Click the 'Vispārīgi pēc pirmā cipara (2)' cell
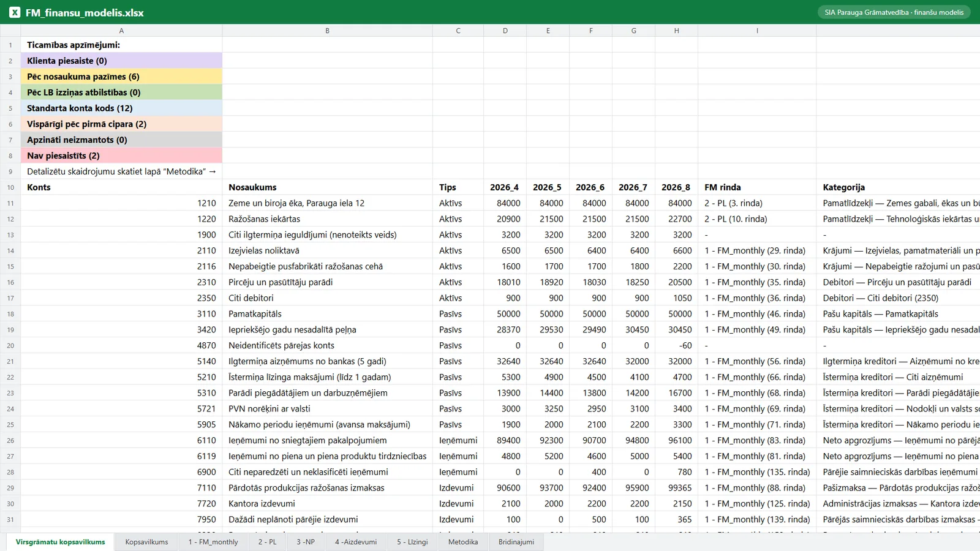Image resolution: width=980 pixels, height=551 pixels. click(x=121, y=124)
